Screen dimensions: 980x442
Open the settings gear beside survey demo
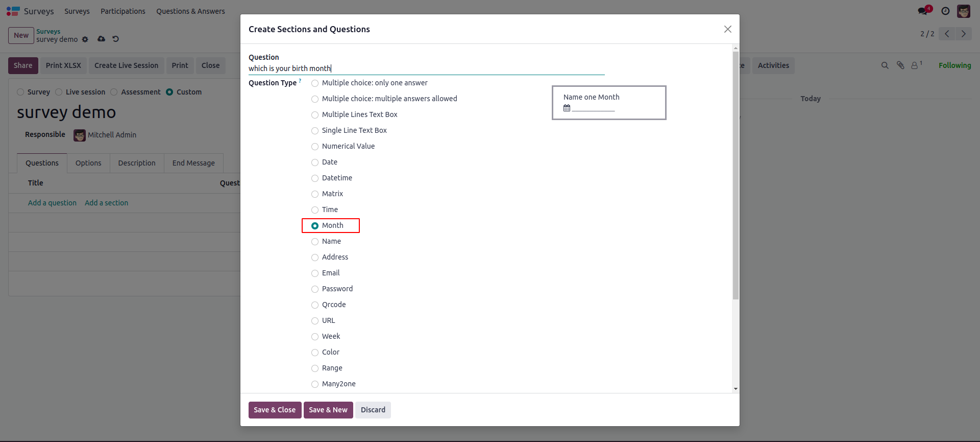point(85,39)
